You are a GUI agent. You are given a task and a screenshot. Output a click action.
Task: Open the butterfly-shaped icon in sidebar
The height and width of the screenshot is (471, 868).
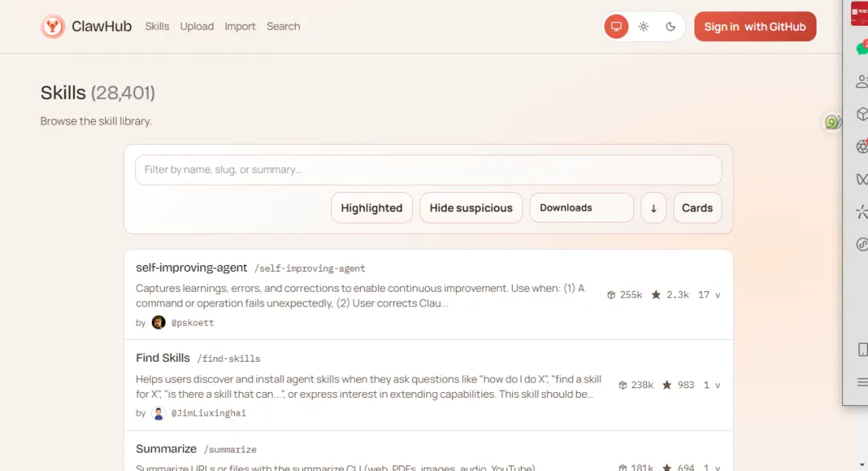tap(862, 178)
